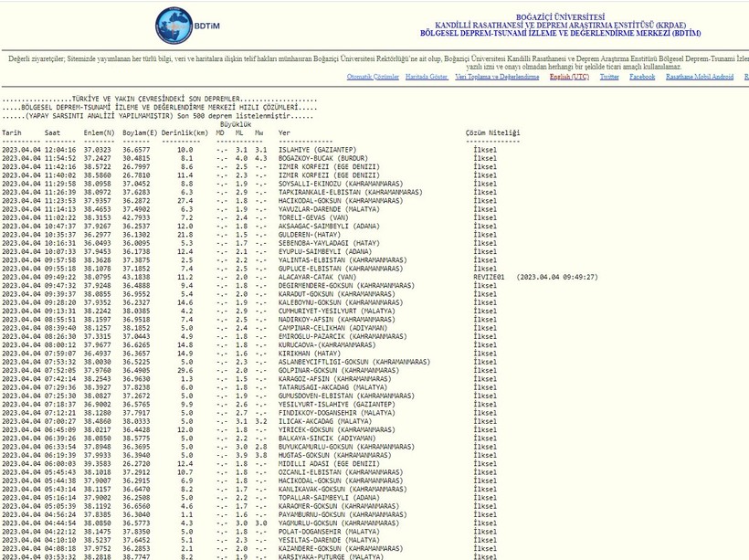Click the Yer column header

[284, 132]
